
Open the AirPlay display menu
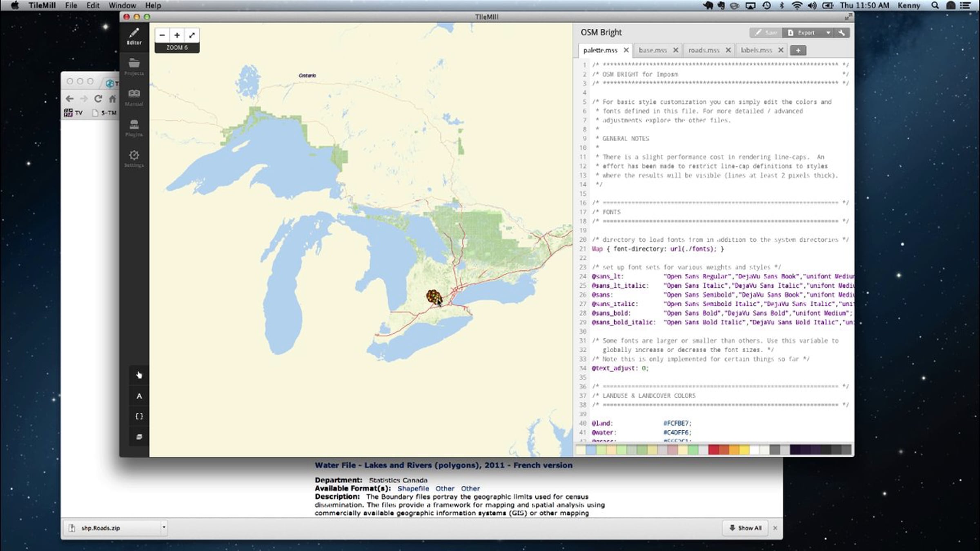[x=750, y=5]
